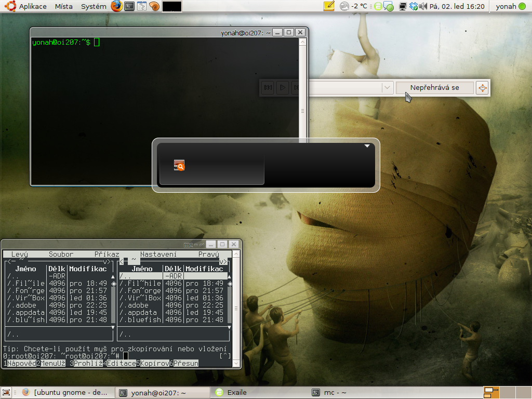532x399 pixels.
Task: Click the edit-file launcher in top panel
Action: 141,6
